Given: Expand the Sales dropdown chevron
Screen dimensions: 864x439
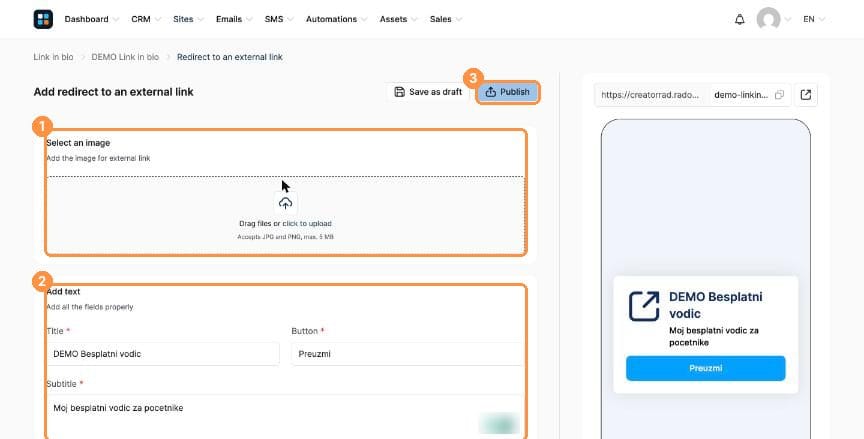Looking at the screenshot, I should pyautogui.click(x=459, y=19).
